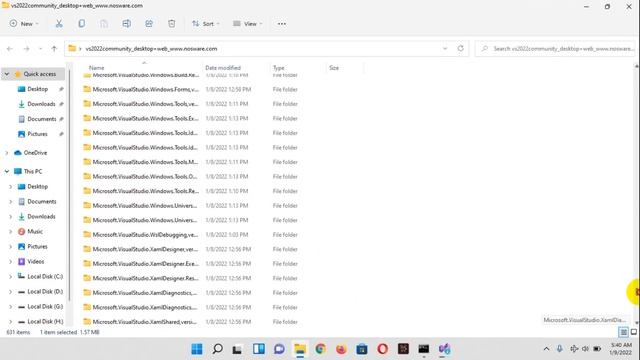Click the Rename icon in toolbar
The image size is (640, 360).
127,24
